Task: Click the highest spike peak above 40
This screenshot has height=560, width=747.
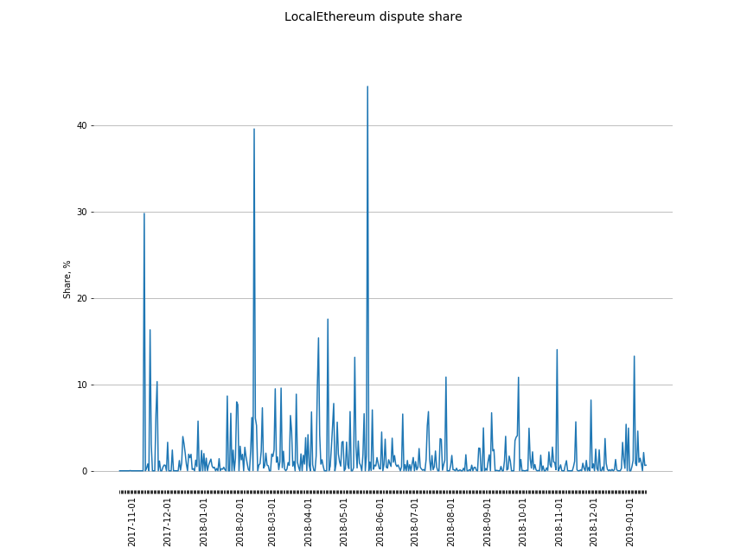Action: pos(367,86)
